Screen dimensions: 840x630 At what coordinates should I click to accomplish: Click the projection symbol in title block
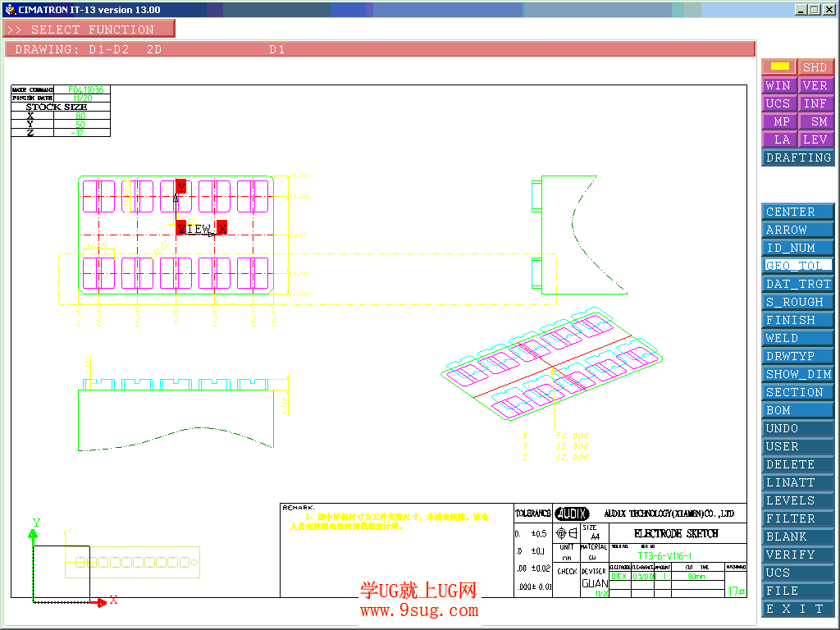pyautogui.click(x=567, y=533)
